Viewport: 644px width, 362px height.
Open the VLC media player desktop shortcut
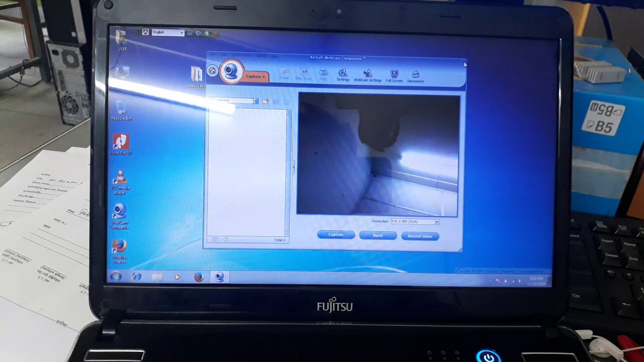click(120, 181)
